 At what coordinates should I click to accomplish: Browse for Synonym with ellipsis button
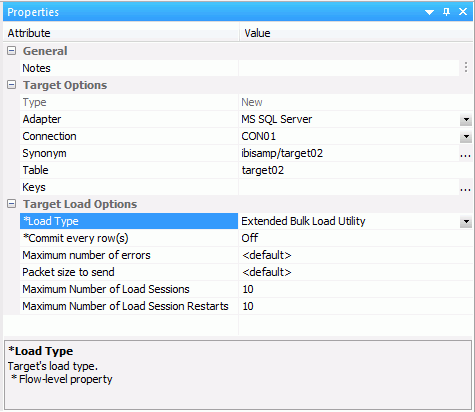tap(465, 154)
